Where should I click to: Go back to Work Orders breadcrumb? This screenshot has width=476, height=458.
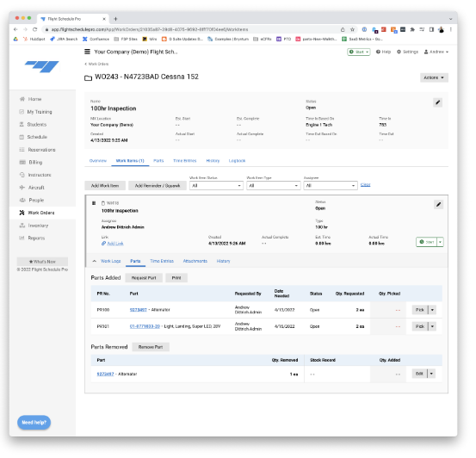(96, 64)
